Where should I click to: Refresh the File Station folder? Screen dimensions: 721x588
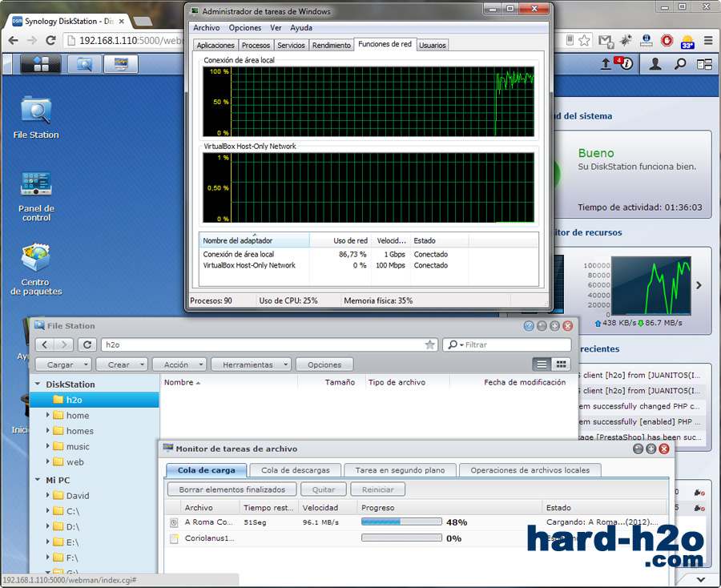click(87, 344)
